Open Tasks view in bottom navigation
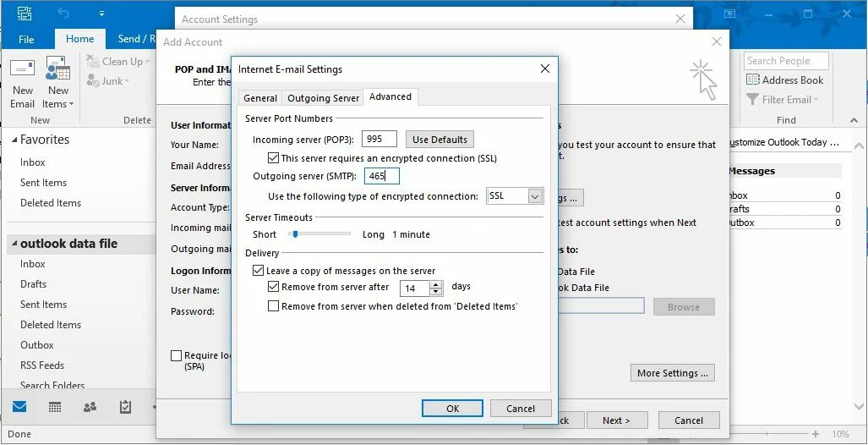The width and height of the screenshot is (868, 445). click(126, 407)
